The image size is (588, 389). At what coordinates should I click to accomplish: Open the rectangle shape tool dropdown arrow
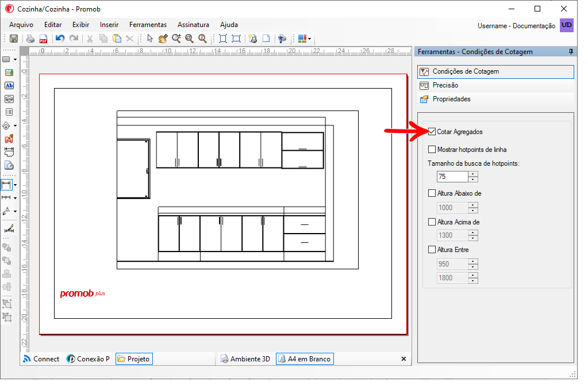tap(15, 60)
